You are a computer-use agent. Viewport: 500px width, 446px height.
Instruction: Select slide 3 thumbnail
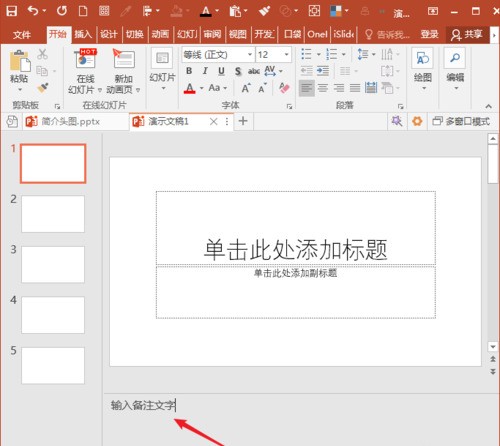tap(53, 265)
